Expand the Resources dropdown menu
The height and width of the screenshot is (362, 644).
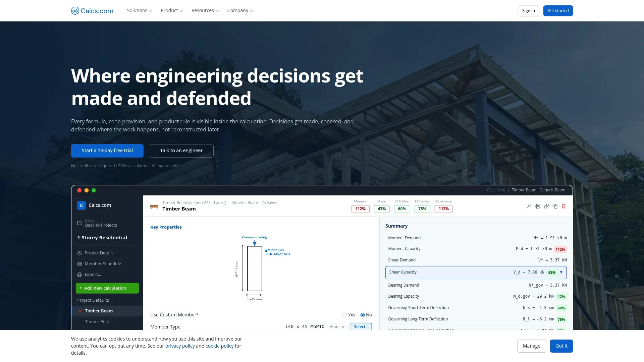(x=205, y=11)
